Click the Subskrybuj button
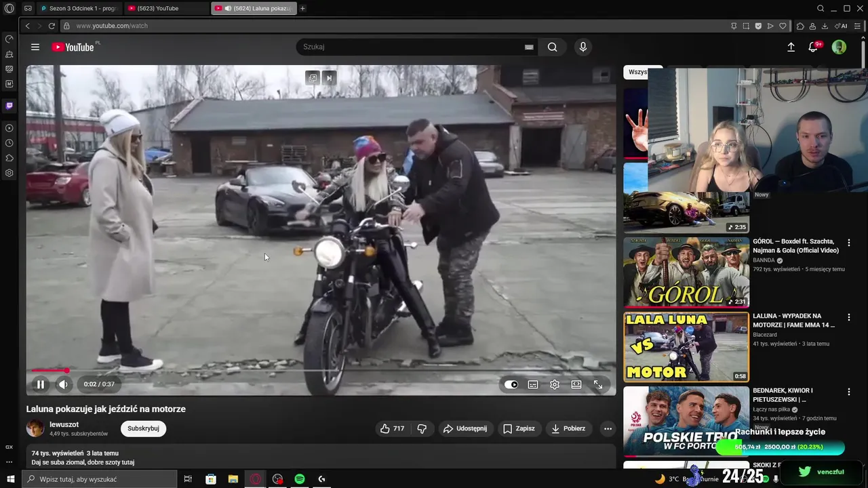Image resolution: width=868 pixels, height=488 pixels. pos(143,428)
